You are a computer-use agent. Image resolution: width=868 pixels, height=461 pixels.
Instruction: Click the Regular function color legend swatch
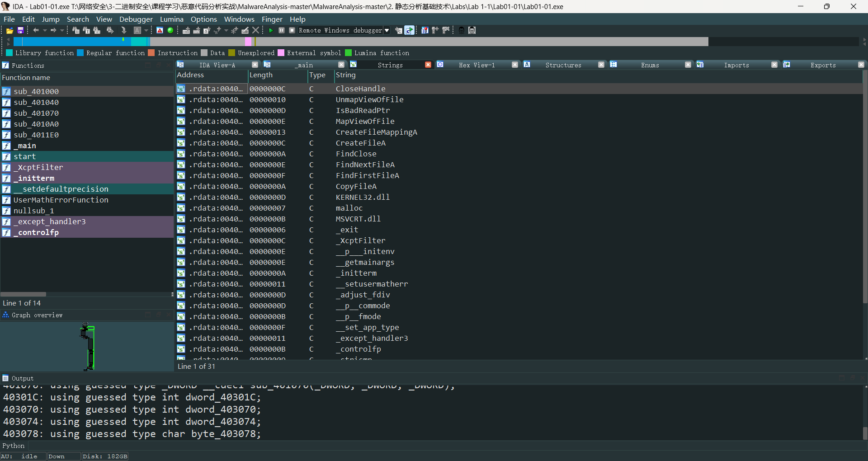pyautogui.click(x=80, y=53)
